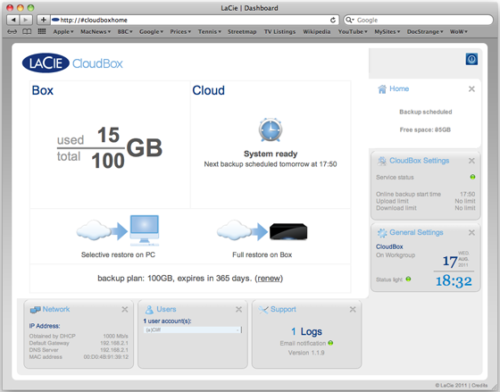Open the MySites bookmarks dropdown

click(x=387, y=32)
